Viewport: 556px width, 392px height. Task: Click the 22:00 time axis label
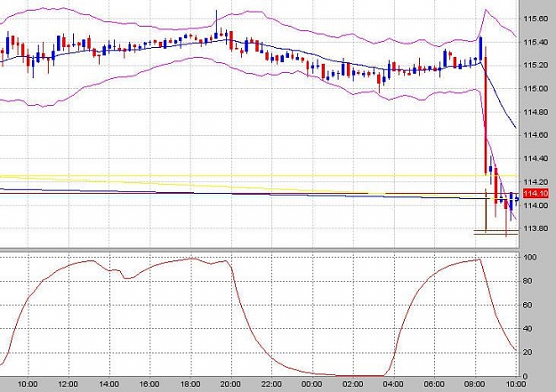271,384
